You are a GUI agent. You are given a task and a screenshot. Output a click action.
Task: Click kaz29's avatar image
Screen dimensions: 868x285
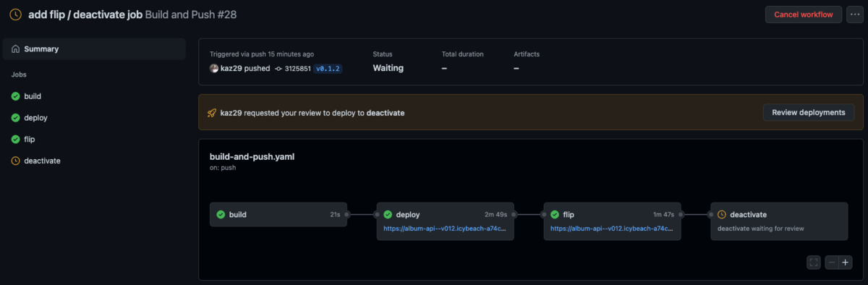point(214,69)
